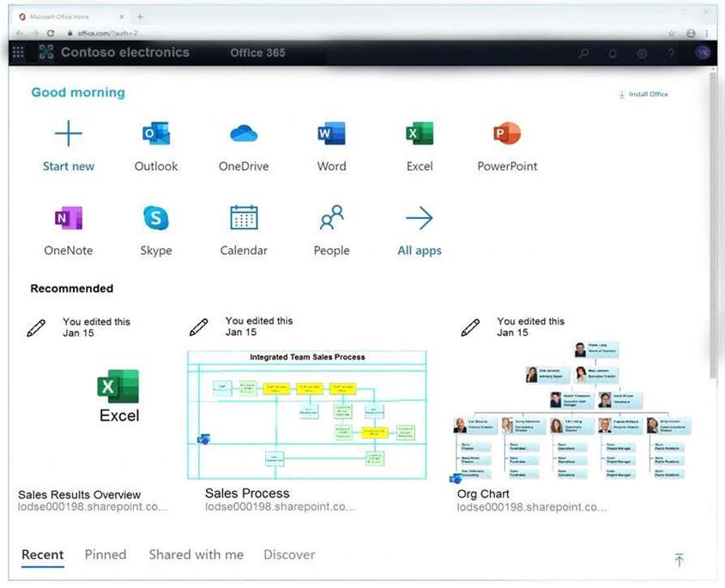Screen dimensions: 725x588
Task: Open the app launcher waffle menu
Action: (x=18, y=52)
